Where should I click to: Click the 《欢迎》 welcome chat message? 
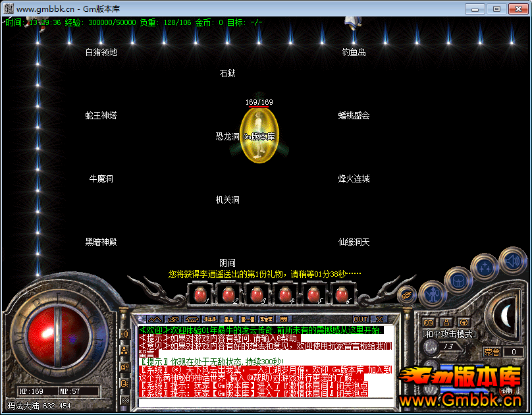pos(261,330)
